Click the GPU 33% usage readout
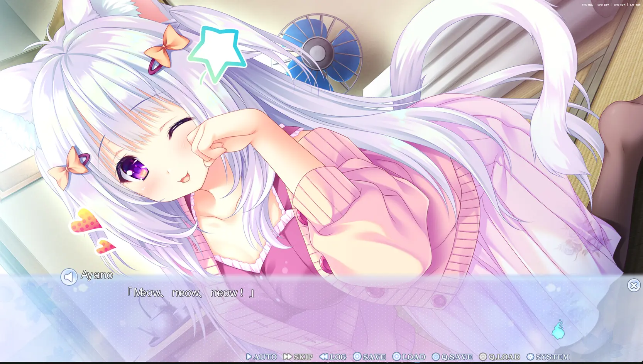This screenshot has height=364, width=643. (x=603, y=5)
